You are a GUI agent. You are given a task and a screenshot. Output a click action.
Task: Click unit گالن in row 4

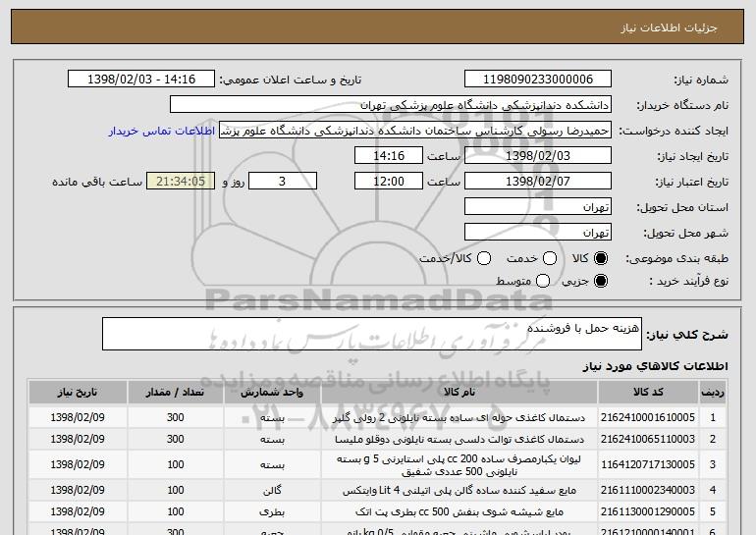coord(272,491)
